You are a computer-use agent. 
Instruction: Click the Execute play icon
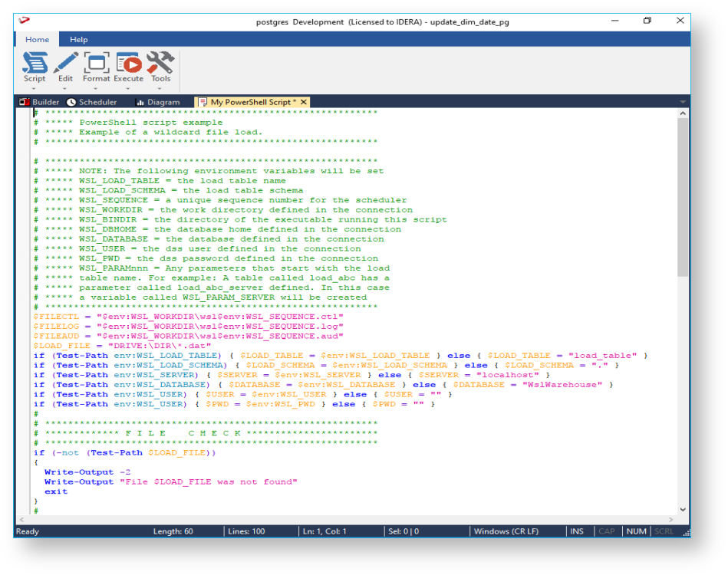[x=129, y=63]
